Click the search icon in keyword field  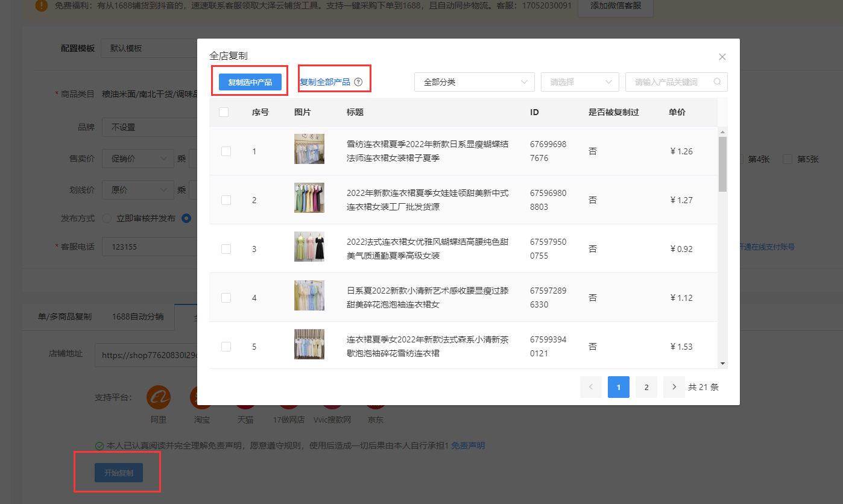(x=717, y=82)
